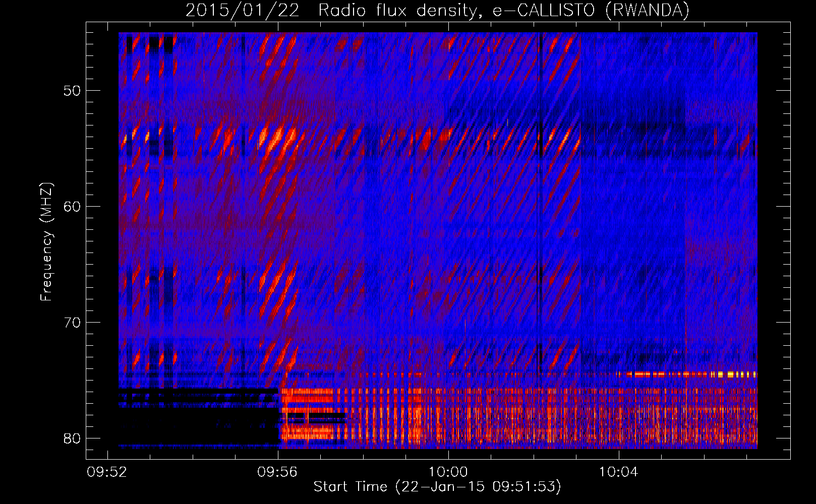Click the 'Frequency (MHZ)' y-axis label
The width and height of the screenshot is (816, 504).
(46, 242)
